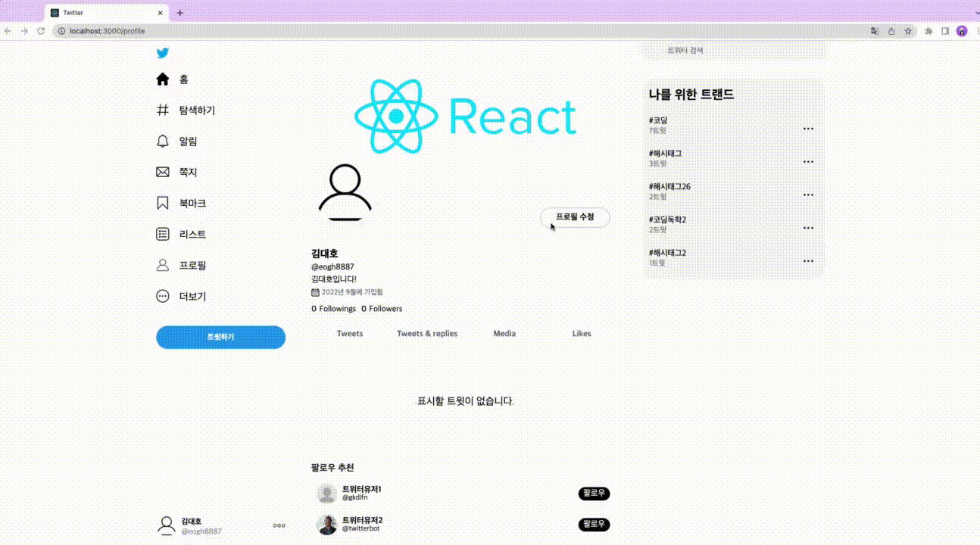Click the 트윗하기 button

[220, 337]
